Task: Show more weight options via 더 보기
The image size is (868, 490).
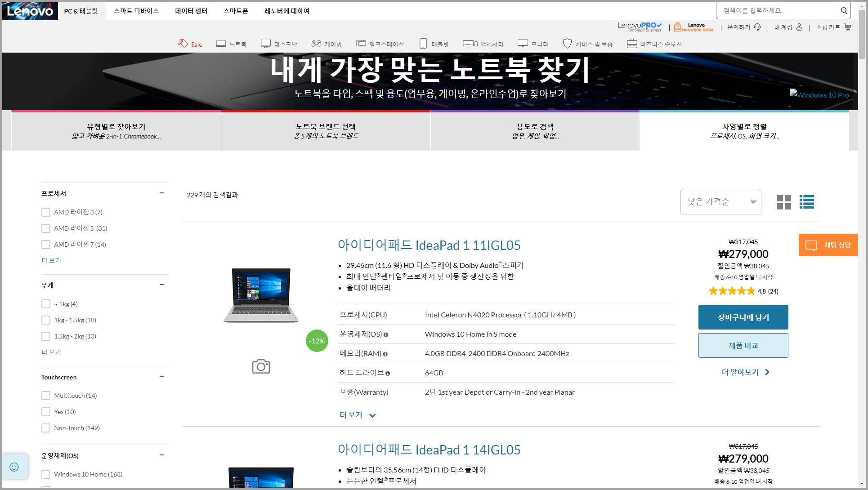Action: tap(51, 352)
